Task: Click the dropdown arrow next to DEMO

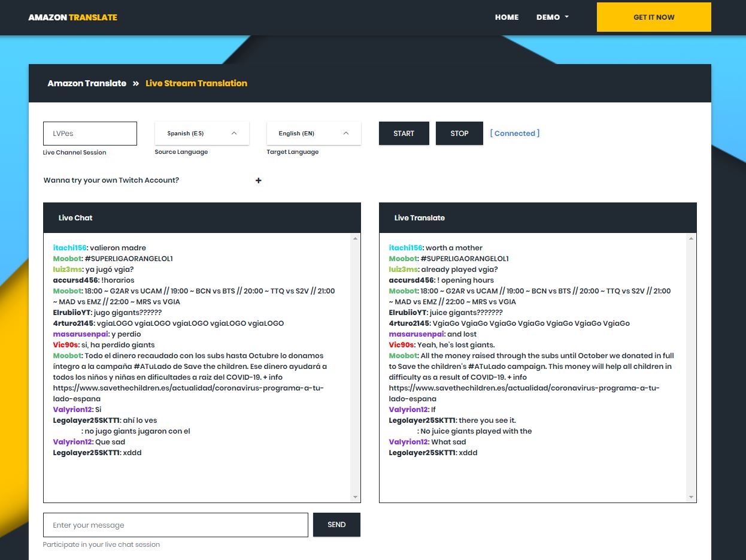Action: [x=565, y=17]
